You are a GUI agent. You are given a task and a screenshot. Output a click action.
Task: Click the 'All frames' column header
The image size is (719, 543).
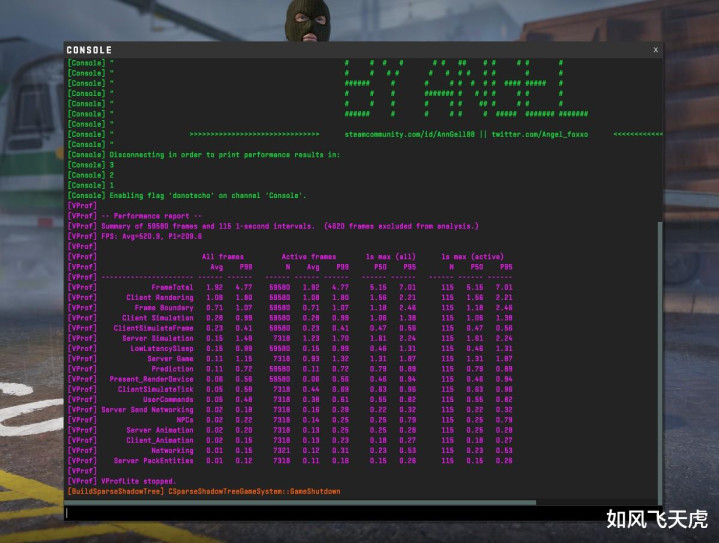coord(222,257)
